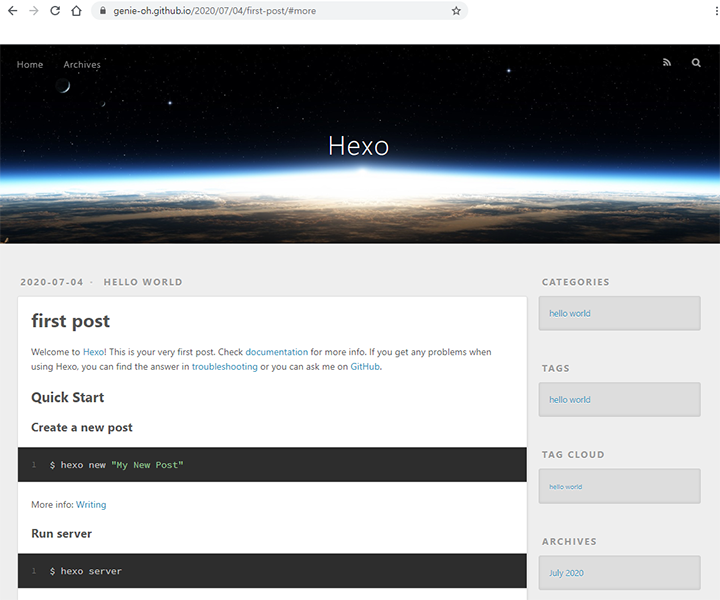Viewport: 720px width, 600px height.
Task: Click the Hexo site title
Action: tap(359, 146)
